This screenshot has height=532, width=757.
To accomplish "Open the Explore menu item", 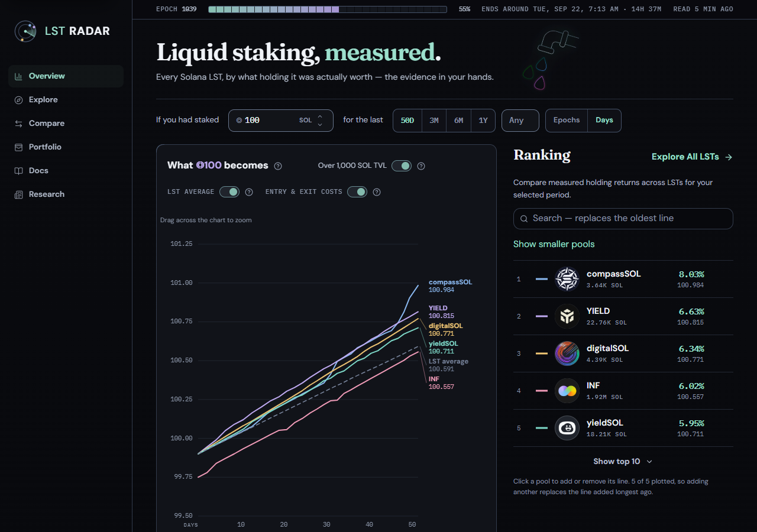I will coord(66,100).
